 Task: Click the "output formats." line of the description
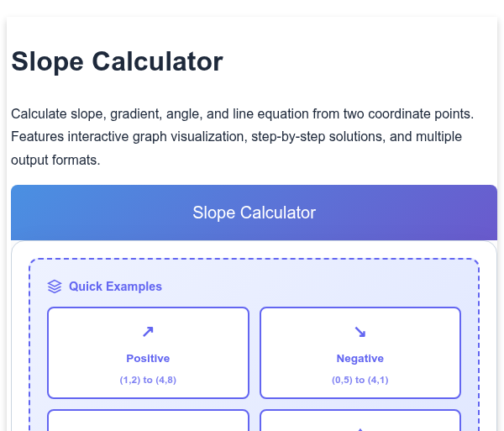(55, 160)
